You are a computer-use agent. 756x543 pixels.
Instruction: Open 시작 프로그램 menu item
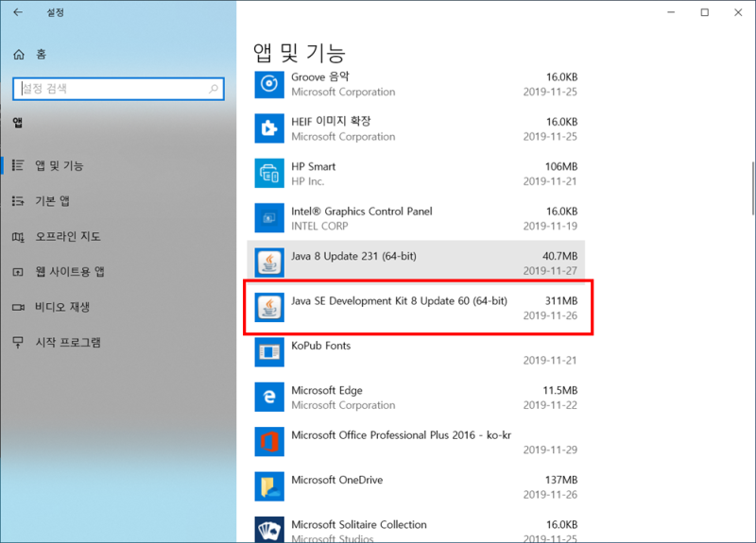[68, 343]
